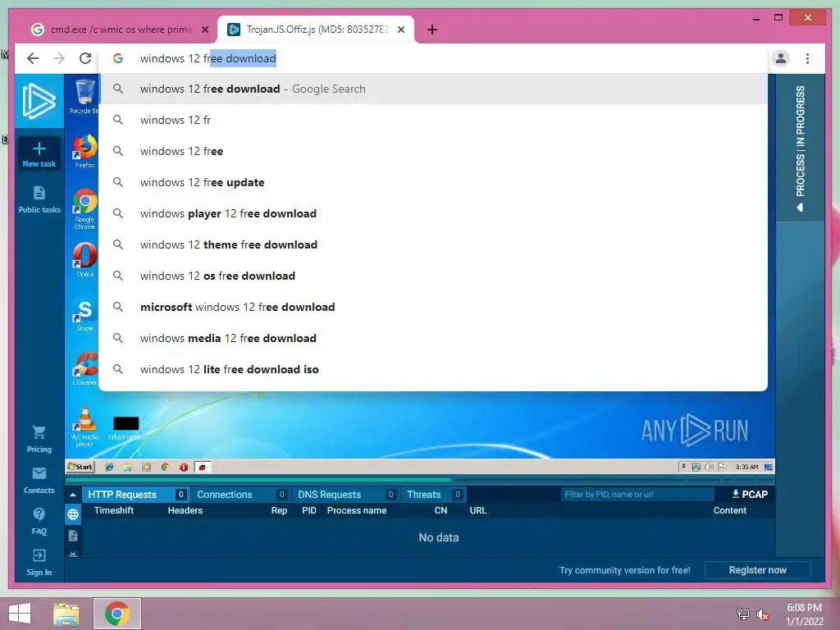The image size is (840, 630).
Task: Switch to the Threats tab
Action: (x=433, y=495)
